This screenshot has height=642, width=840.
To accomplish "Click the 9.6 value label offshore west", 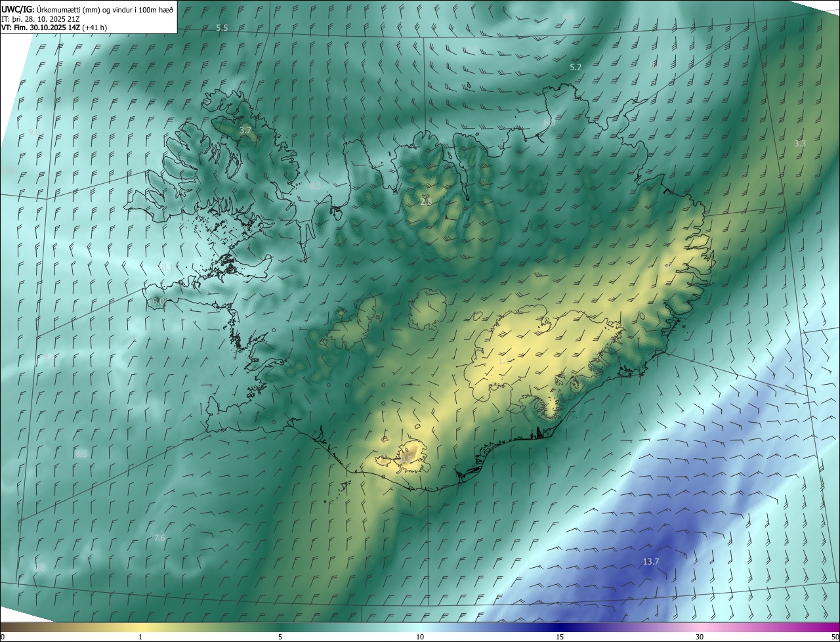I will click(x=33, y=132).
